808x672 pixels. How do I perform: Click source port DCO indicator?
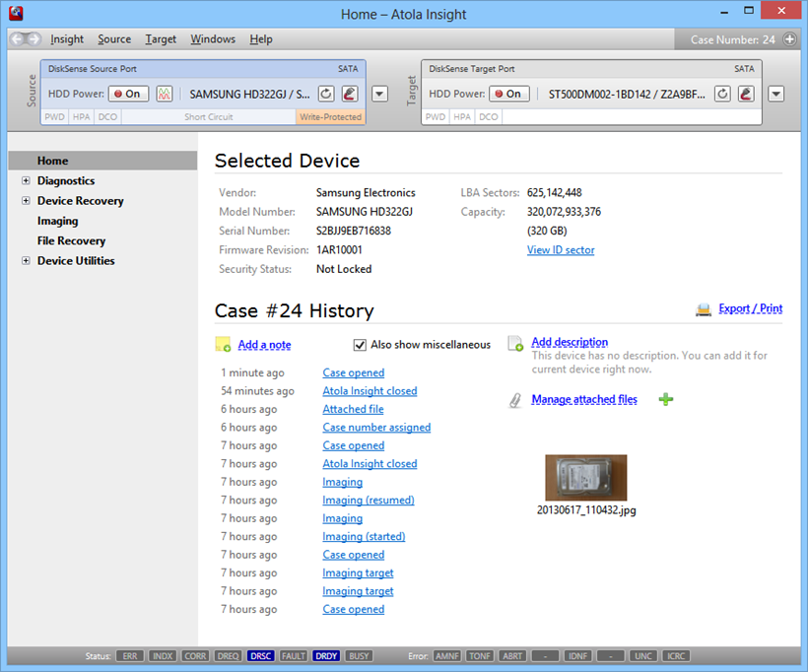coord(107,117)
